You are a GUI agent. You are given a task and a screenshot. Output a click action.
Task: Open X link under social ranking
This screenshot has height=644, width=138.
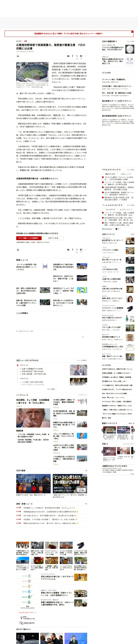pos(118,229)
